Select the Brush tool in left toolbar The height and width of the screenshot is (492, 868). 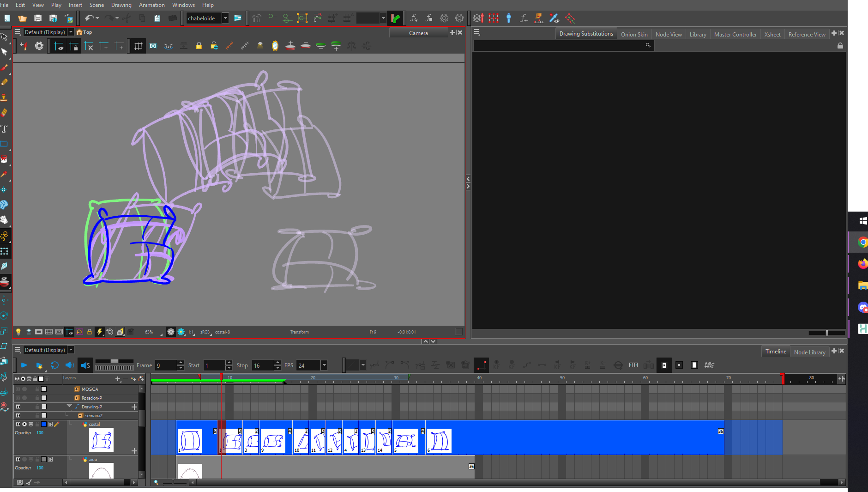tap(5, 67)
